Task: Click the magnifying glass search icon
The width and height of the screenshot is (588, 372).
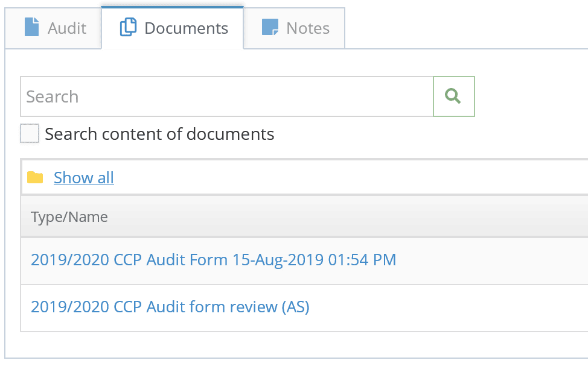Action: 453,96
